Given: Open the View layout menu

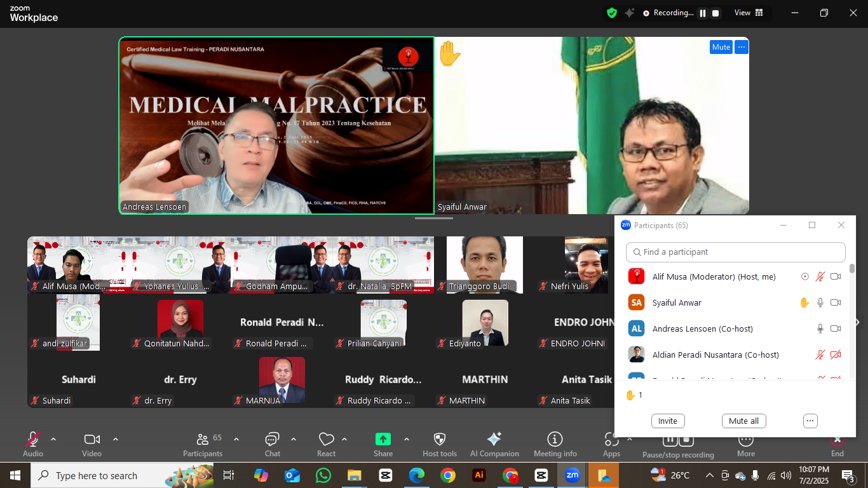Looking at the screenshot, I should click(749, 13).
